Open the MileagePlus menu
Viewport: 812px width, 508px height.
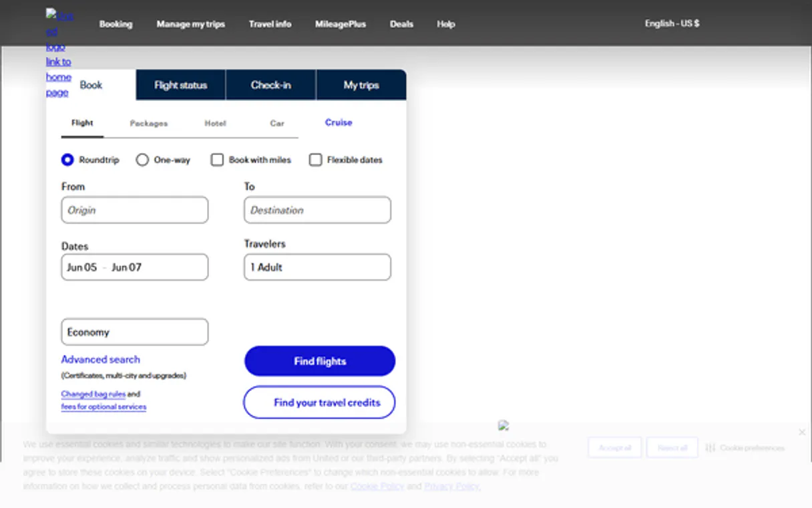[x=341, y=24]
